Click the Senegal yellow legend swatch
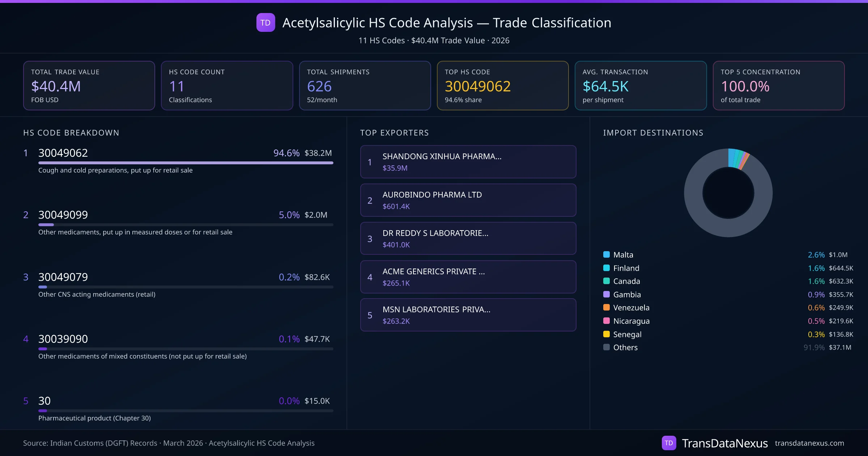868x456 pixels. 607,334
